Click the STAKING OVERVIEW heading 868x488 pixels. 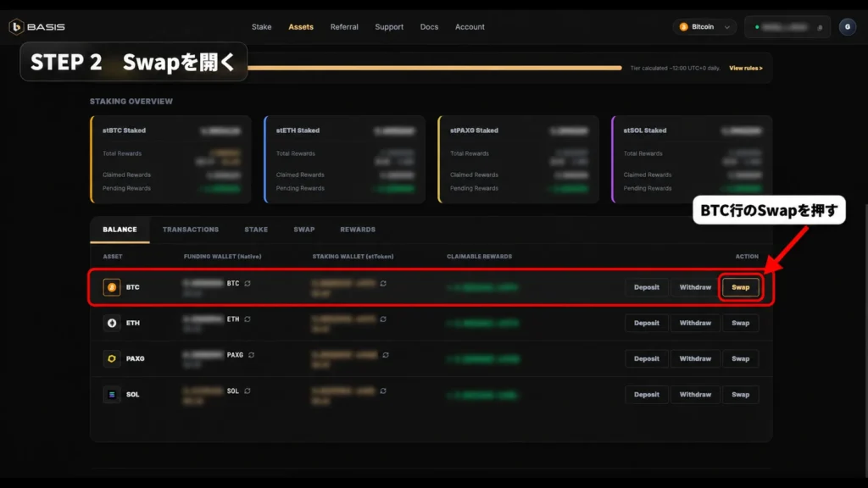131,102
